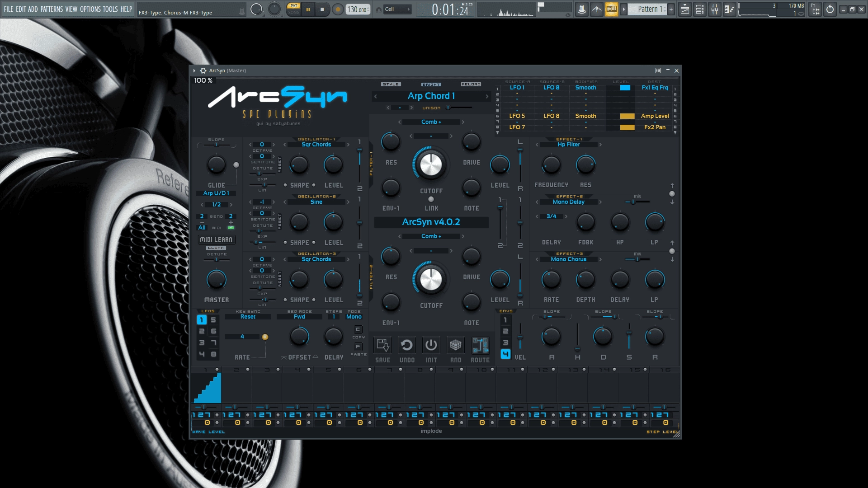Viewport: 868px width, 488px height.
Task: Open the Route modulation matrix icon
Action: (480, 345)
